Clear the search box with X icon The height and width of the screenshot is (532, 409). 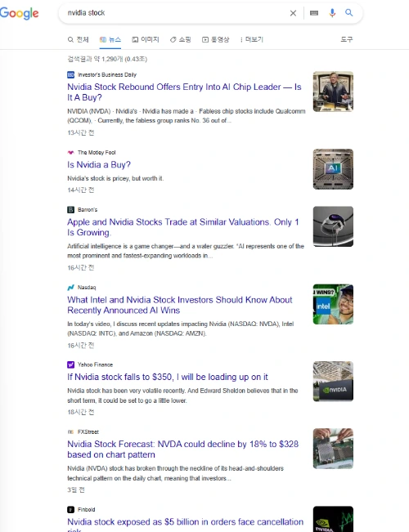click(x=293, y=13)
